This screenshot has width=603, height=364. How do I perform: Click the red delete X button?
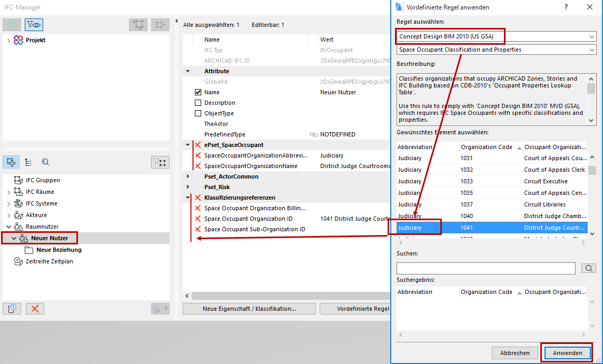coord(35,309)
